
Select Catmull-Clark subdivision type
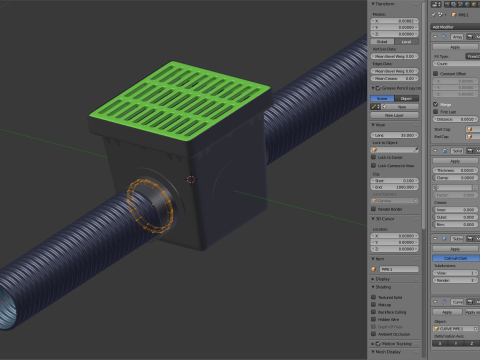pyautogui.click(x=456, y=258)
